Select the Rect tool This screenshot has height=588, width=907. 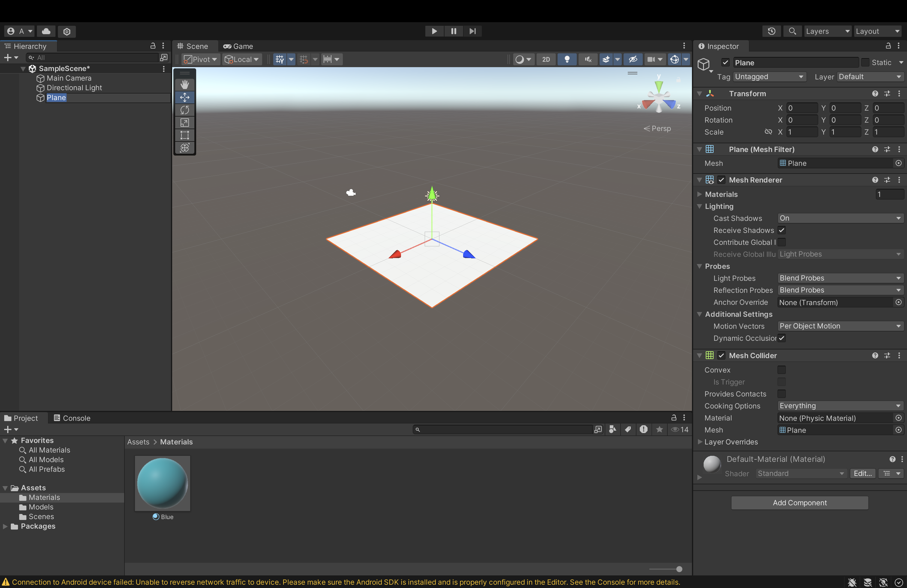[x=185, y=135]
